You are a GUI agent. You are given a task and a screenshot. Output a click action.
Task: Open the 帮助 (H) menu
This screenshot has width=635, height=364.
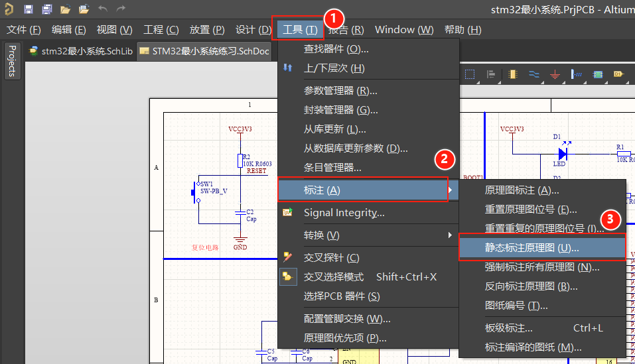coord(463,30)
